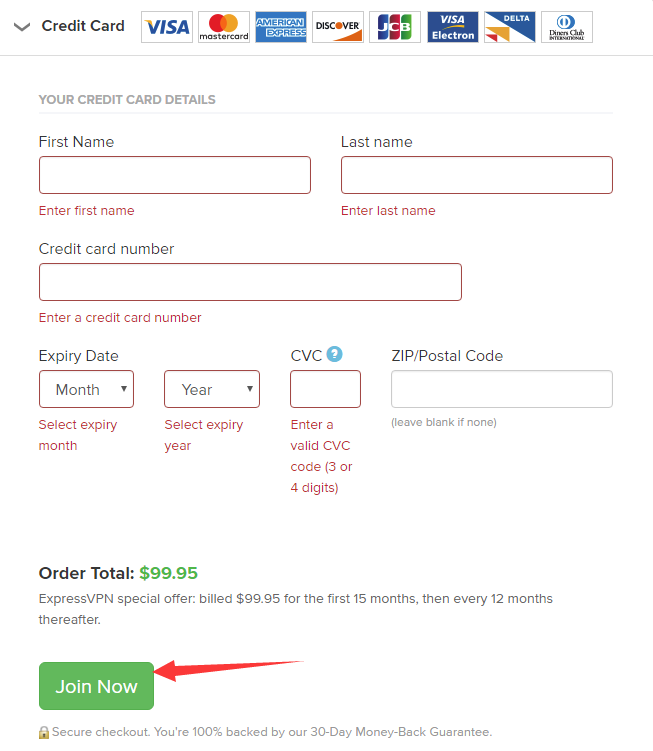Click the secure checkout padlock icon

click(44, 732)
